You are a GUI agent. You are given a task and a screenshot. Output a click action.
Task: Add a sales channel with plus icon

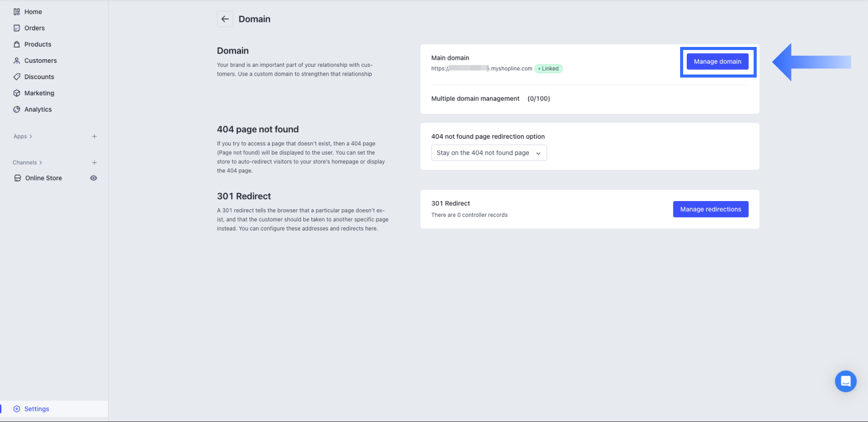point(94,163)
